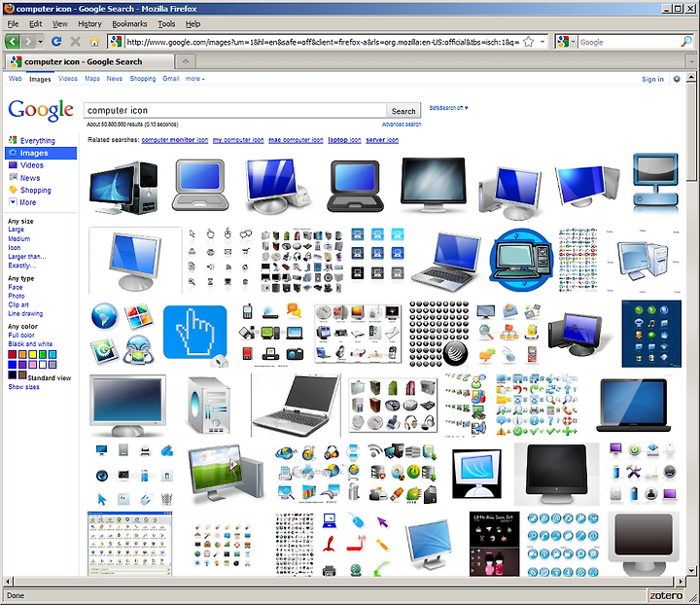Click the Forward navigation arrow

(x=28, y=42)
